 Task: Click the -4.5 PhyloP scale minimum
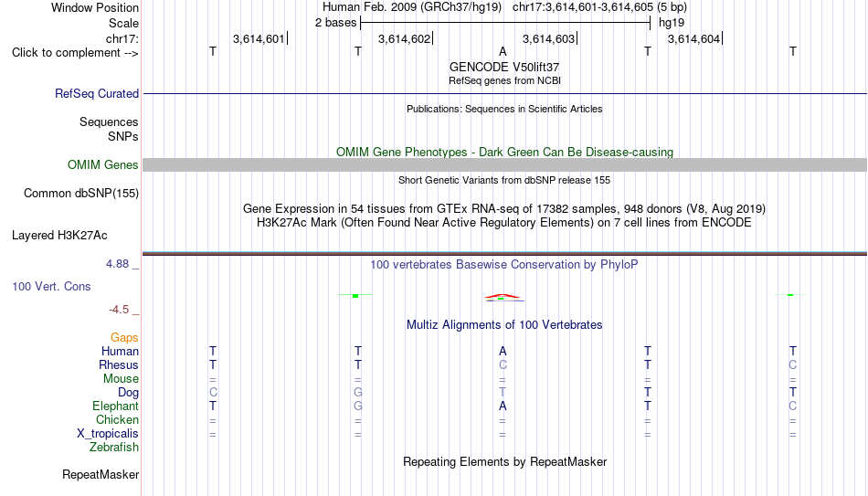coord(119,310)
